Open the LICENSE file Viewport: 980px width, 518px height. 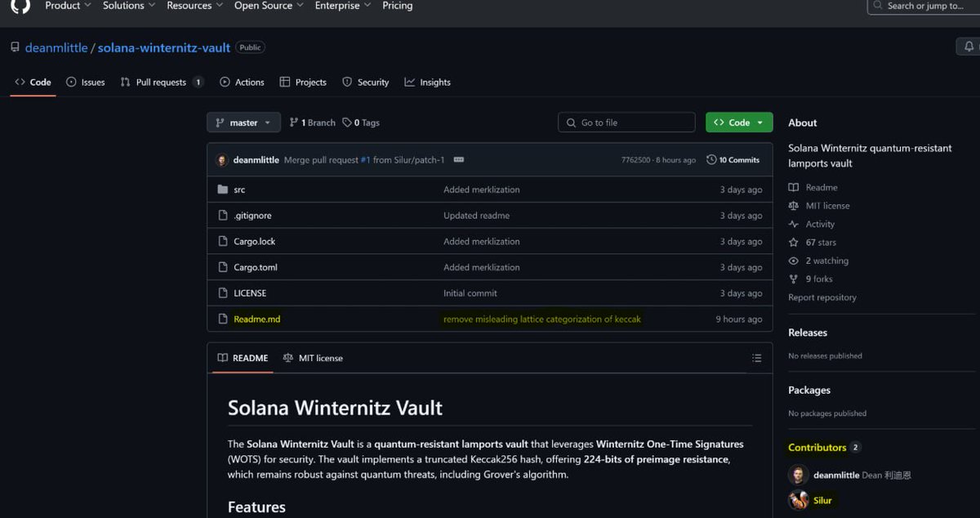pyautogui.click(x=250, y=293)
